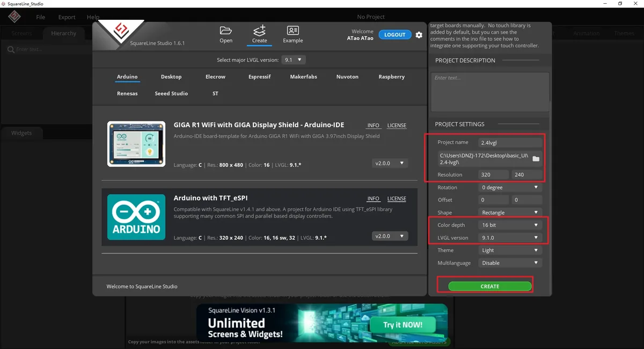This screenshot has height=349, width=644.
Task: Click the Resolution height field 240
Action: coord(526,174)
